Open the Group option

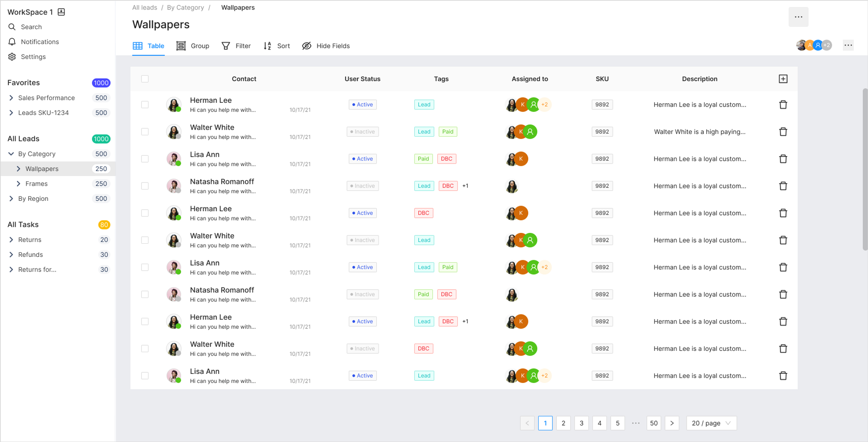tap(193, 46)
